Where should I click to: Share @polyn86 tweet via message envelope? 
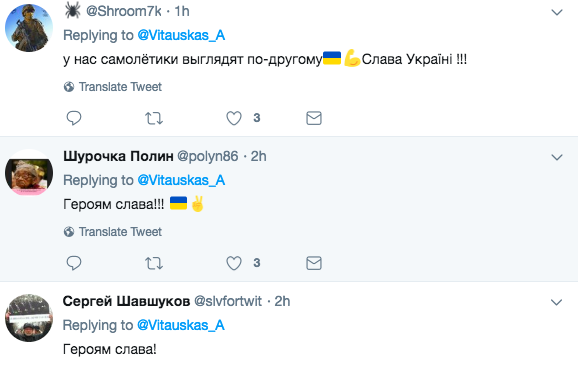click(x=314, y=263)
